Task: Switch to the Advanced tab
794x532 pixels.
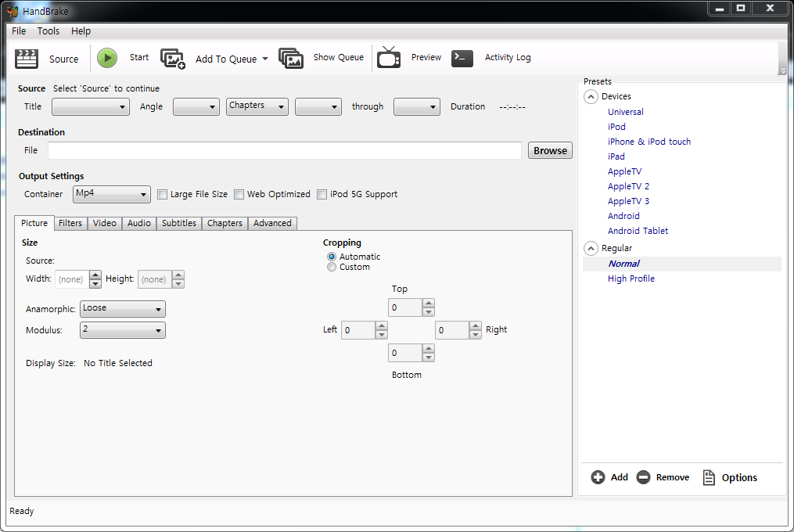Action: [x=272, y=224]
